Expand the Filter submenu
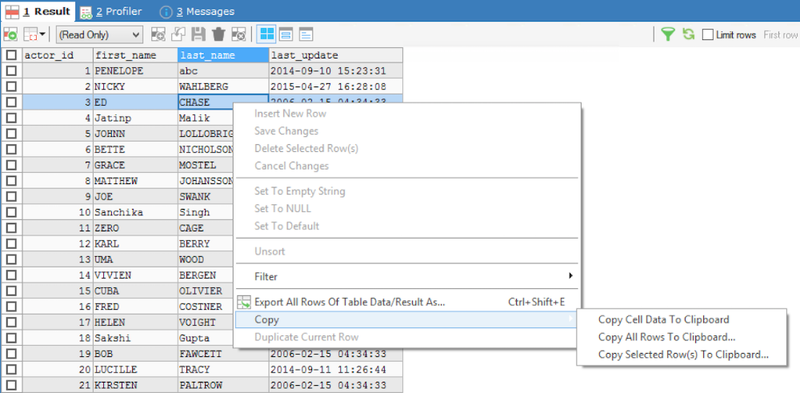 pos(407,277)
